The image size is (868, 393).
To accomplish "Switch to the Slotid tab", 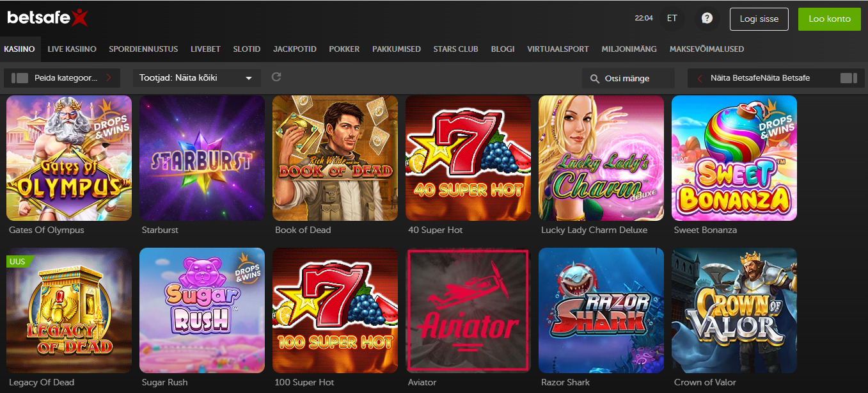I will [246, 49].
